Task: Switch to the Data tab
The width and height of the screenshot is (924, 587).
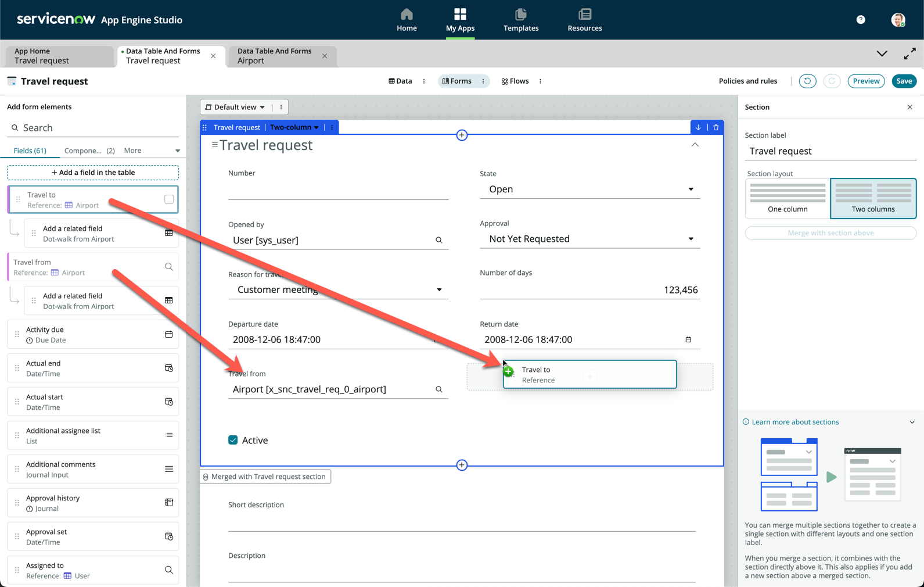Action: (400, 81)
